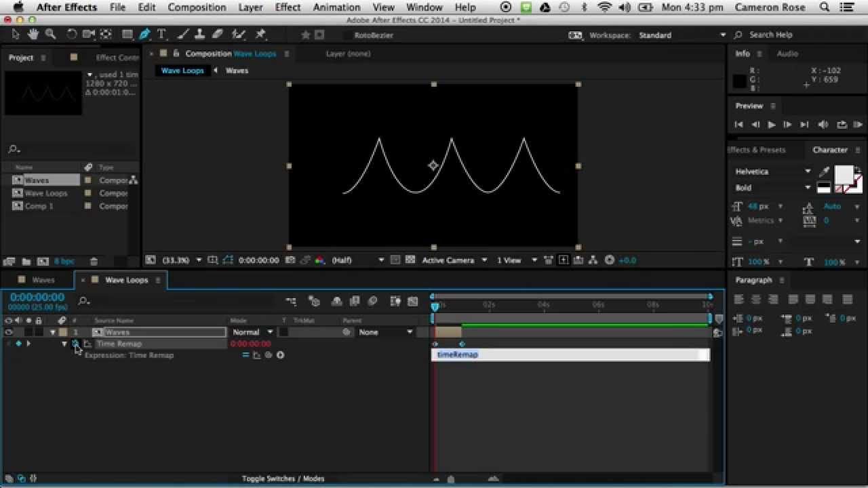Toggle visibility eye of the Waves layer
The height and width of the screenshot is (488, 868).
[9, 332]
